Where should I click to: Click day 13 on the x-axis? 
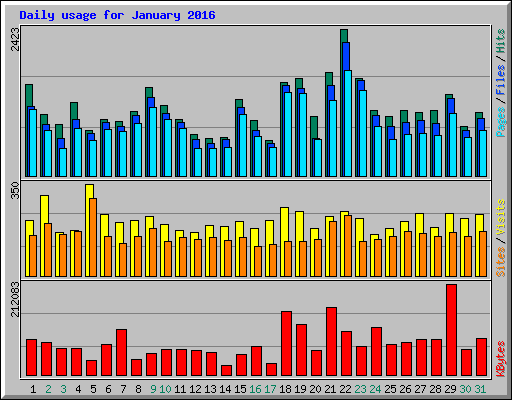click(x=210, y=389)
